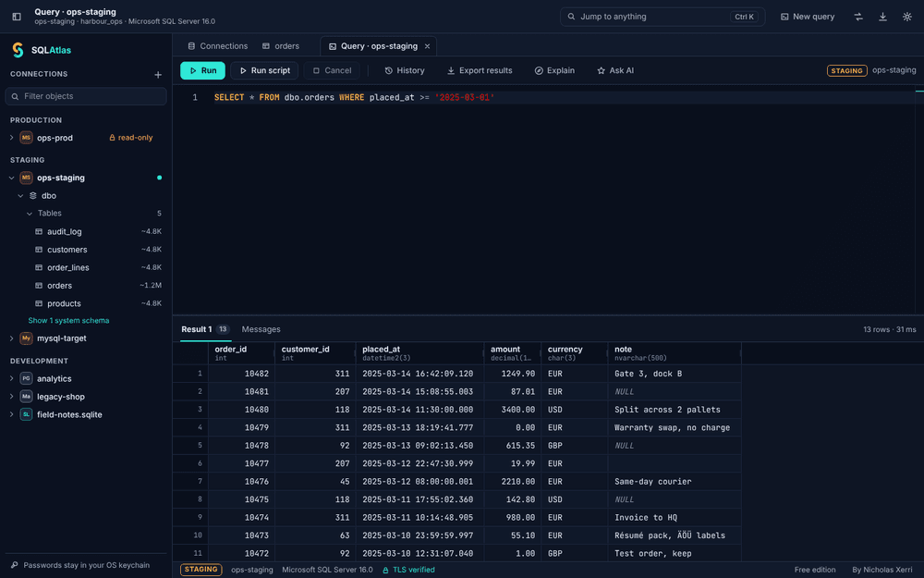The image size is (924, 578).
Task: Expand the ops-prod connection
Action: [11, 138]
